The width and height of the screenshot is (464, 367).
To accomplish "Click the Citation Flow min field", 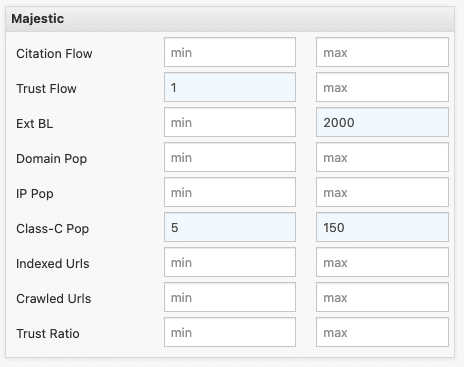I will (230, 52).
